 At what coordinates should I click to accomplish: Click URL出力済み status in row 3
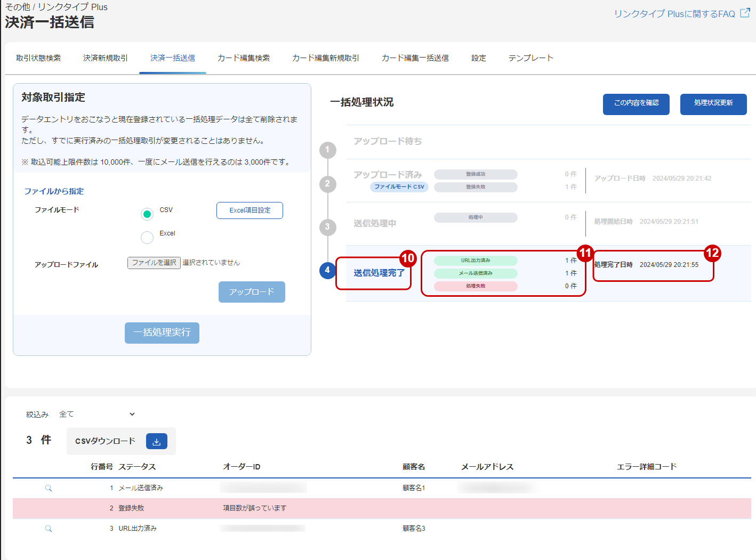click(x=138, y=529)
